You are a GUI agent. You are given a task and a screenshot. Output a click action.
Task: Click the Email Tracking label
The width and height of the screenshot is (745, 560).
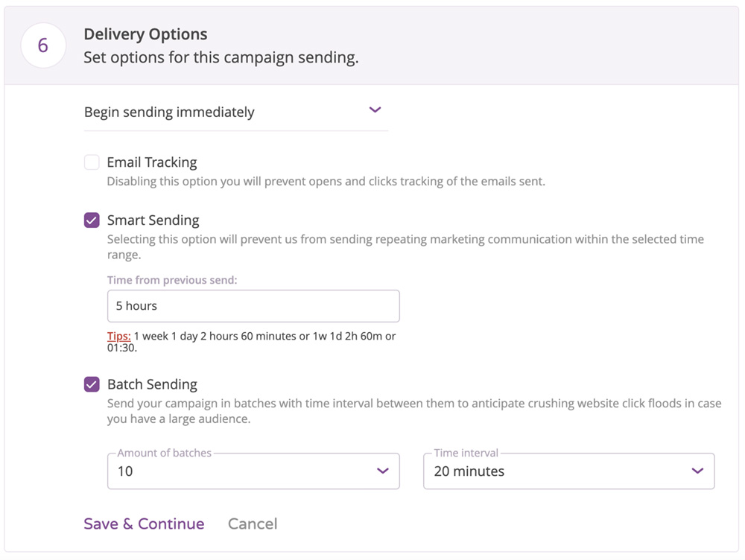pyautogui.click(x=152, y=162)
